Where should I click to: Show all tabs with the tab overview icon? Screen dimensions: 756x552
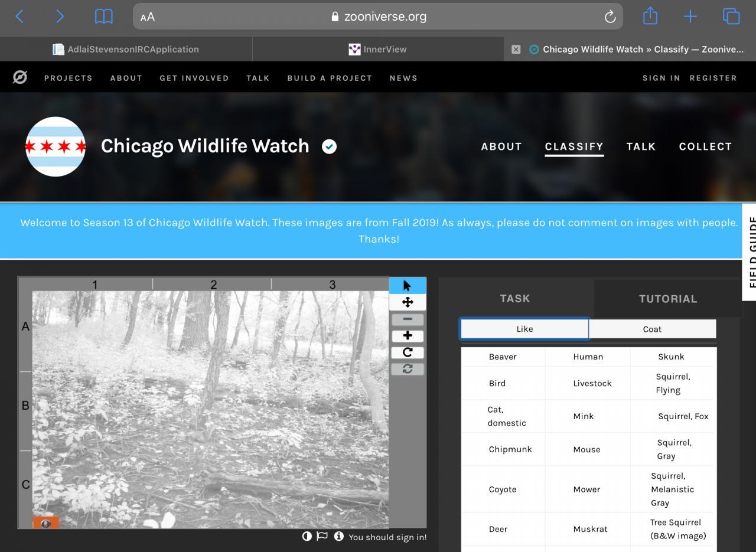[x=731, y=17]
